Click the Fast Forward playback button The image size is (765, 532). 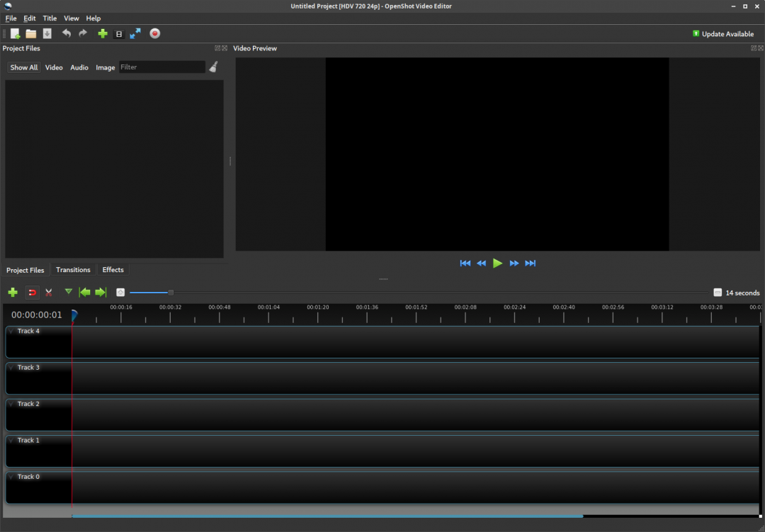pos(514,263)
